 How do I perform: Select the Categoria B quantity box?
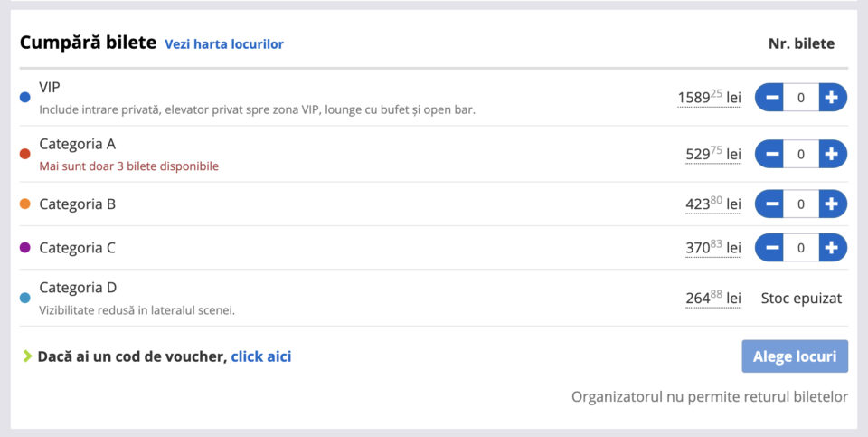tap(801, 204)
